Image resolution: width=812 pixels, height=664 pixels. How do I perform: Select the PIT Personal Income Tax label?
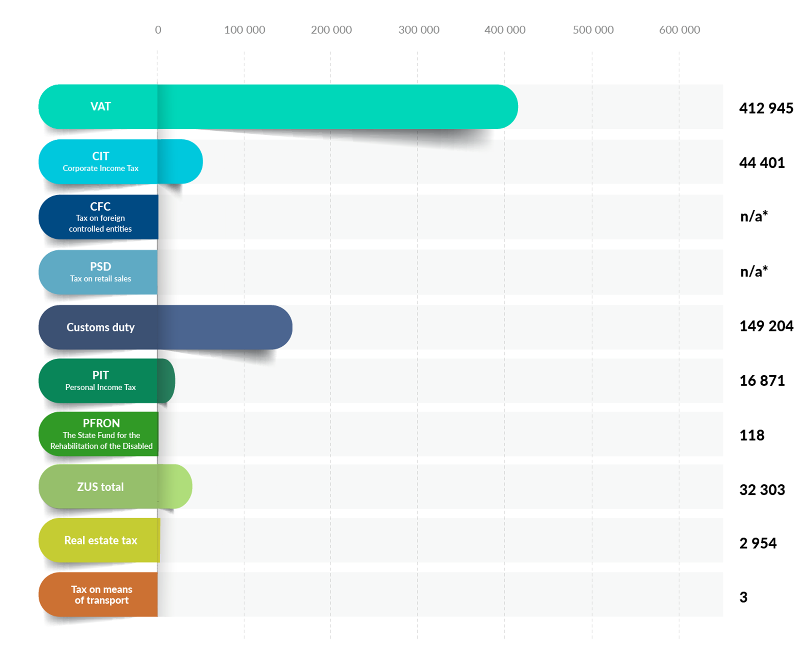(x=101, y=381)
